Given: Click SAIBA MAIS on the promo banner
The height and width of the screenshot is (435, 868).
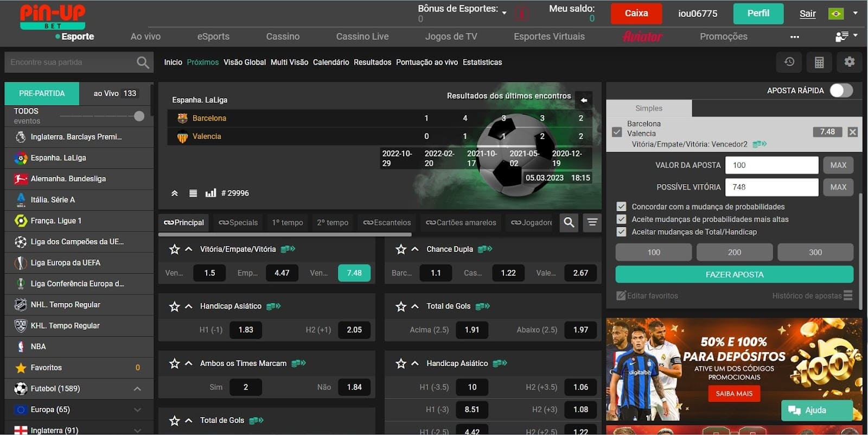Looking at the screenshot, I should 734,393.
